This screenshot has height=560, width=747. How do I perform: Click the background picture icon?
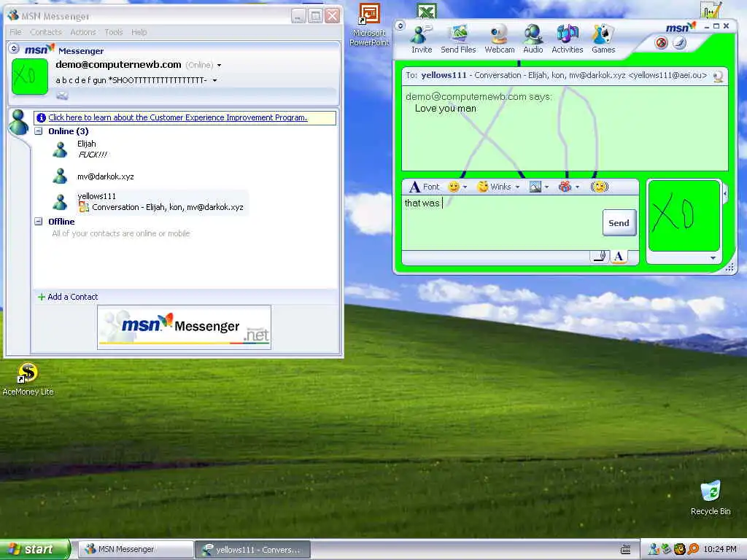tap(535, 187)
